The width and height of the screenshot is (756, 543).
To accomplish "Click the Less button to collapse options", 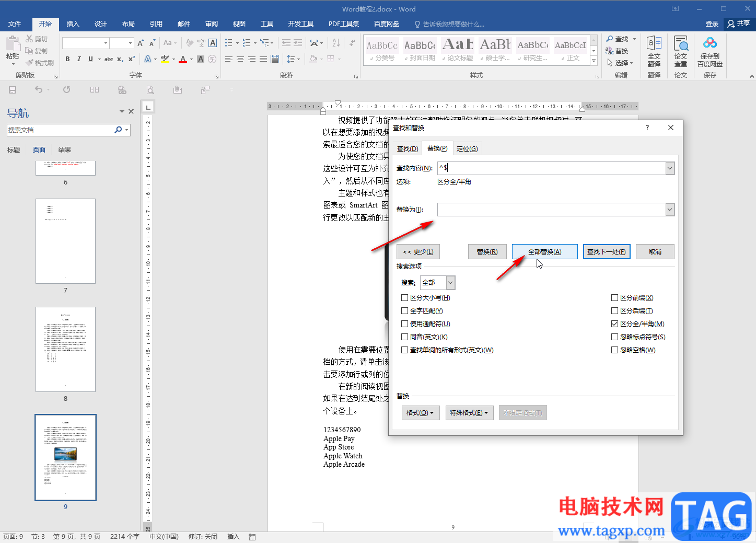I will (x=418, y=252).
